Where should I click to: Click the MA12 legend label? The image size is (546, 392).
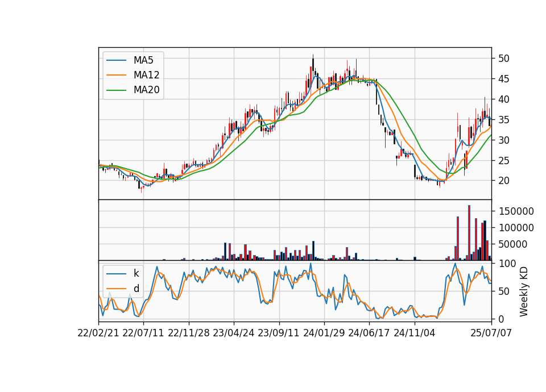point(146,75)
